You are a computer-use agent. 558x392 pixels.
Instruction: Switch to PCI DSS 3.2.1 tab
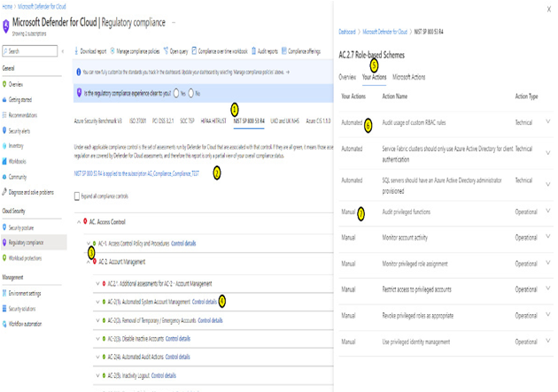click(163, 121)
